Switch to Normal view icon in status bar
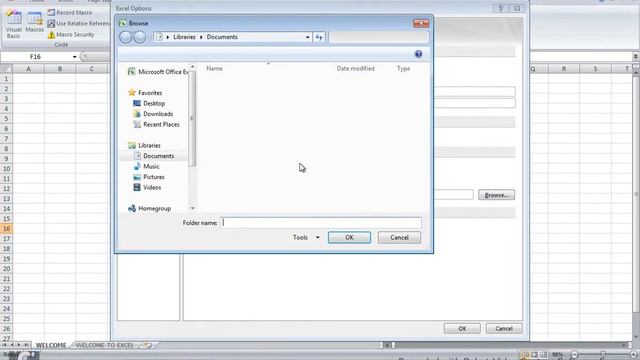Viewport: 640px width, 360px height. (x=525, y=355)
